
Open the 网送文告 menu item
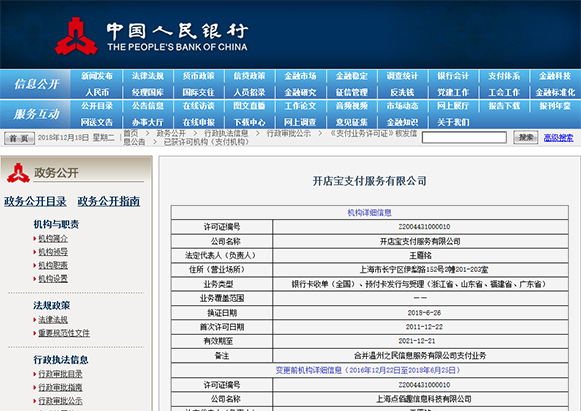(x=97, y=122)
